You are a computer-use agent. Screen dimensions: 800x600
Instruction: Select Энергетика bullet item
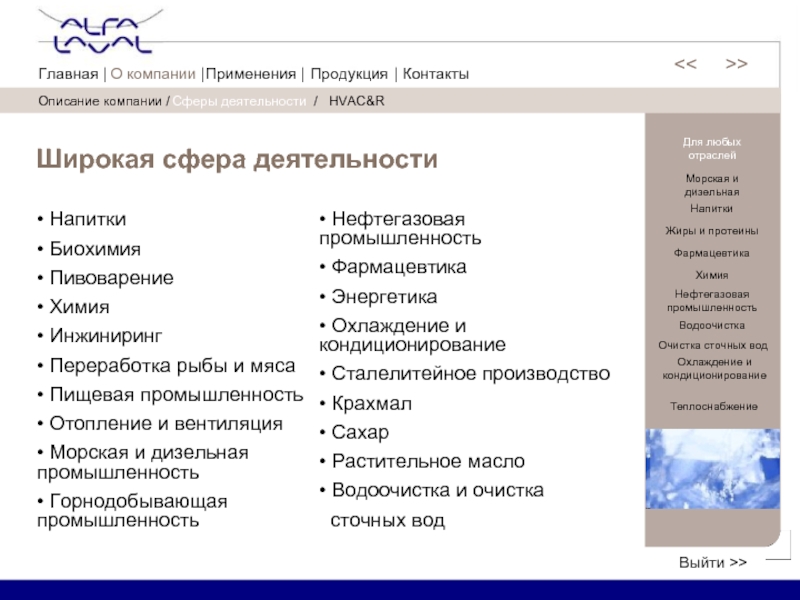coord(379,296)
